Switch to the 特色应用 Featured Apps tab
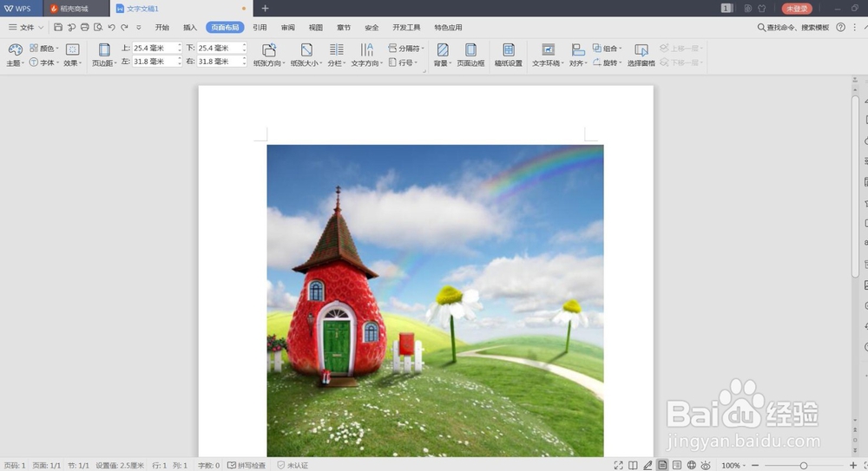Screen dimensions: 868x471 [448, 27]
